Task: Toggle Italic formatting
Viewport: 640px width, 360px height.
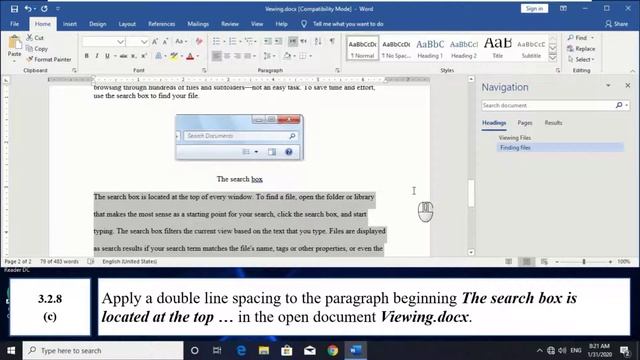Action: tap(97, 56)
